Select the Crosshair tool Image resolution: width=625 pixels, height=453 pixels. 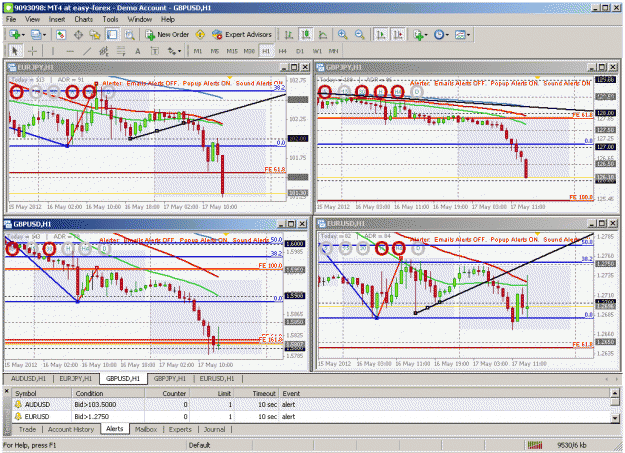pos(33,51)
